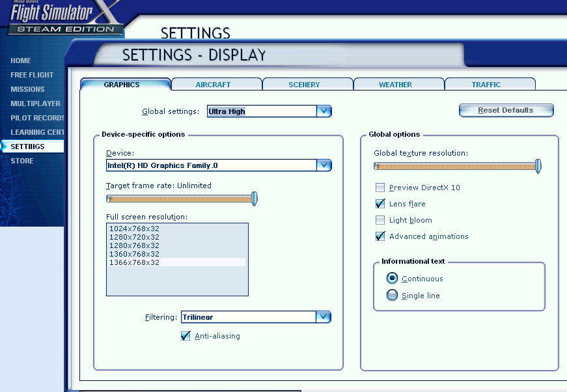Open the Weather tab
The width and height of the screenshot is (567, 392).
click(395, 85)
